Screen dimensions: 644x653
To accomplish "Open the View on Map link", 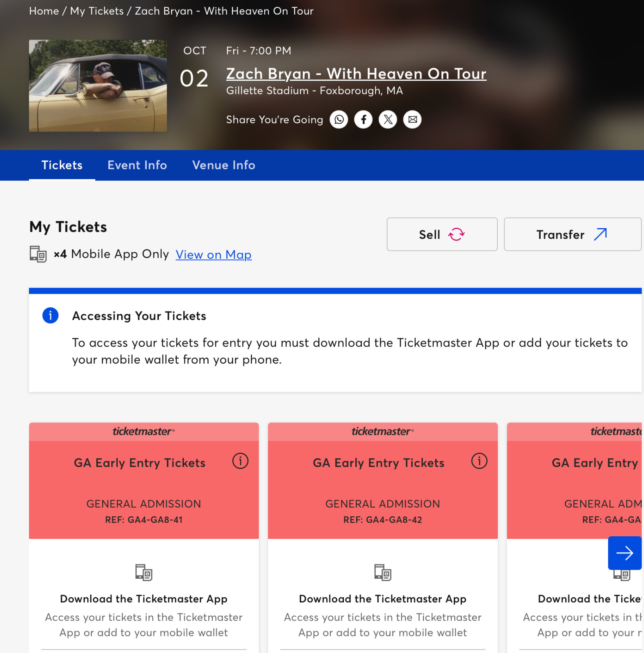I will (214, 255).
